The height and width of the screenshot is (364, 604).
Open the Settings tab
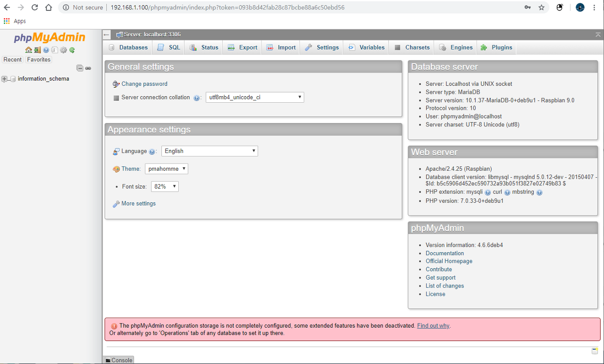321,48
